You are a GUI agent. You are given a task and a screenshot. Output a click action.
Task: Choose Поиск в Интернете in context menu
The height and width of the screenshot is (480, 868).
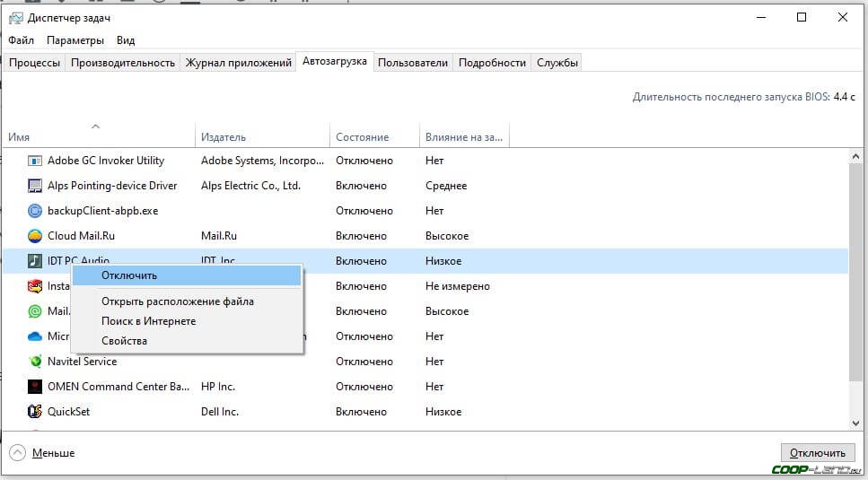[x=187, y=321]
